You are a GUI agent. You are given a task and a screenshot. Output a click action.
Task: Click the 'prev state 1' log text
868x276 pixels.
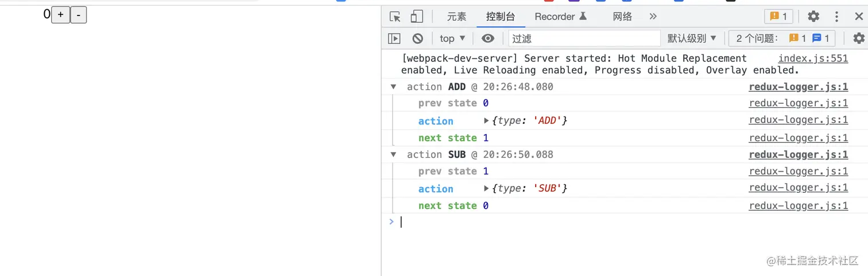[x=454, y=171]
